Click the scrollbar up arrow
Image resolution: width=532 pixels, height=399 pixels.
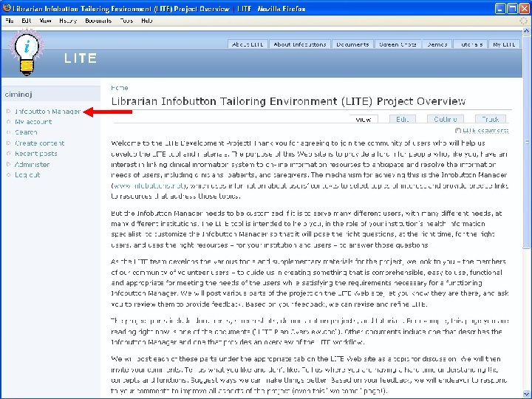pos(526,31)
